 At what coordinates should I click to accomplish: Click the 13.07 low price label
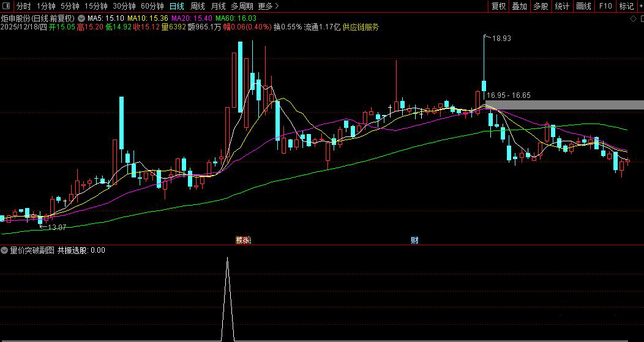(57, 227)
